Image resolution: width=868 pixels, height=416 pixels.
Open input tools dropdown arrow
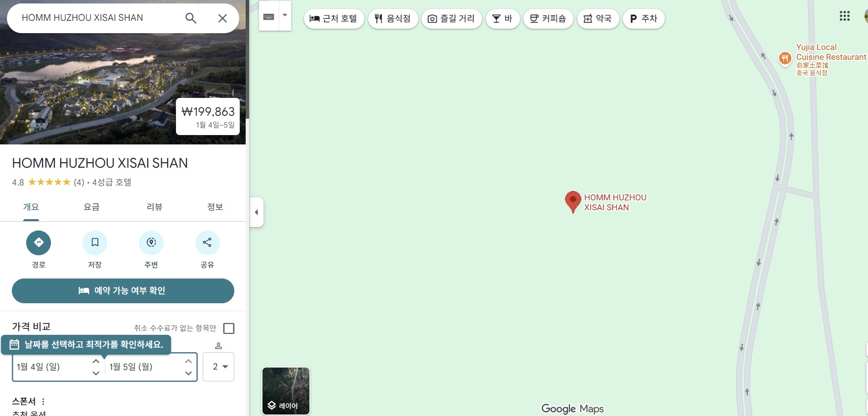point(285,15)
